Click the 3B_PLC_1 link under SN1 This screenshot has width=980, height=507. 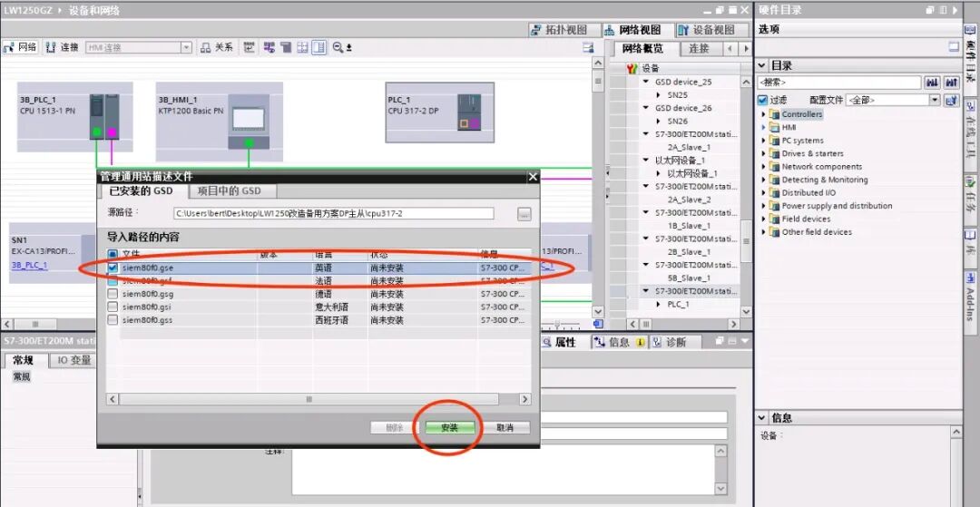point(29,265)
